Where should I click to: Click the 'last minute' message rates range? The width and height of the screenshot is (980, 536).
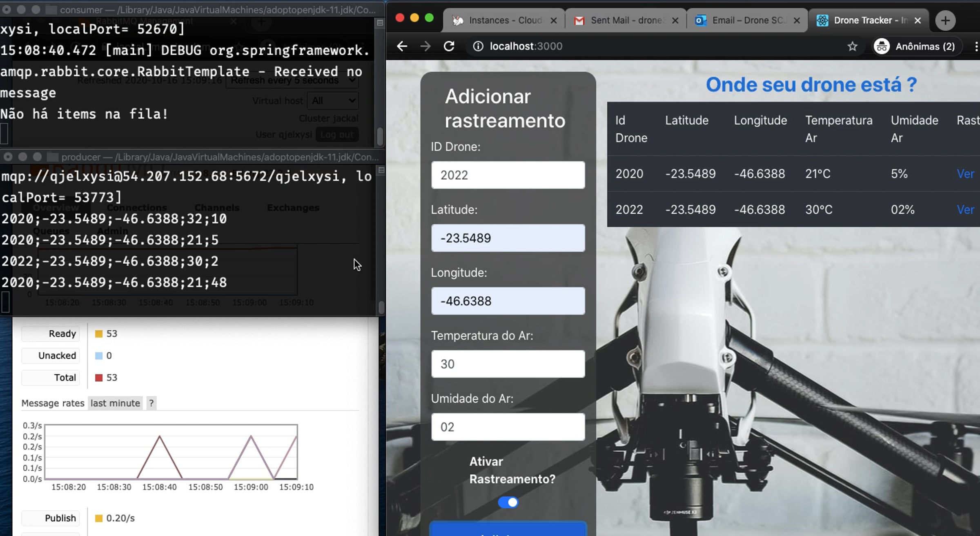coord(115,403)
